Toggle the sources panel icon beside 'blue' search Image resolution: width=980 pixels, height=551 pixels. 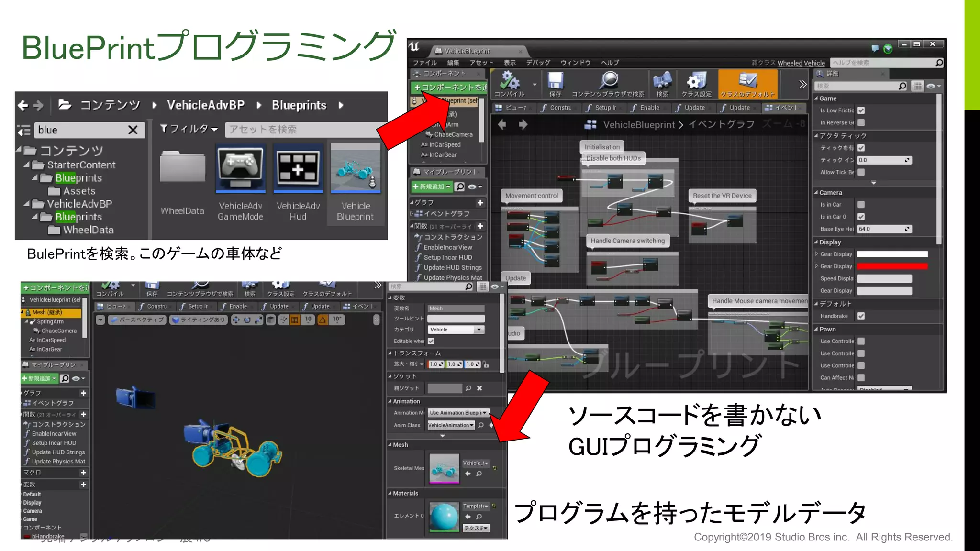pos(24,130)
